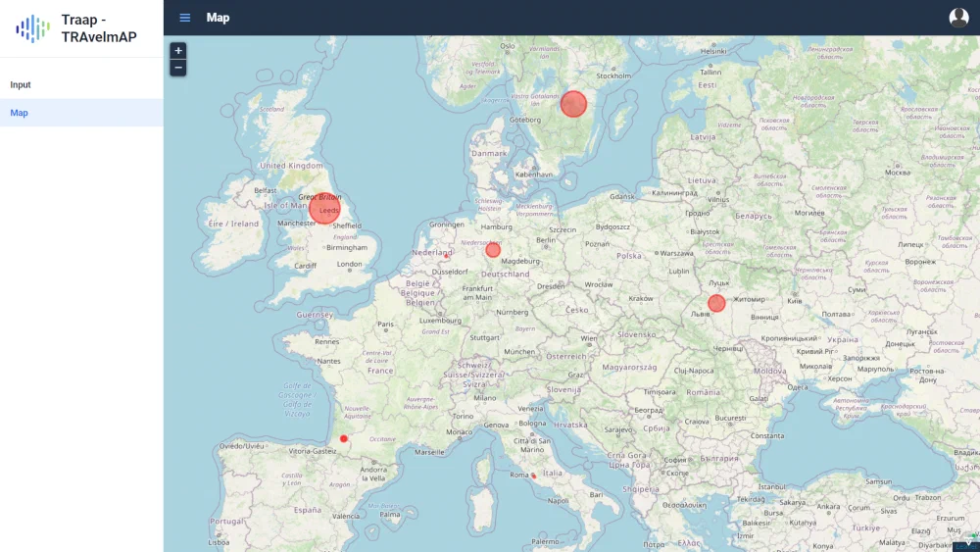This screenshot has height=552, width=980.
Task: Click the Wien label on the map
Action: (589, 338)
